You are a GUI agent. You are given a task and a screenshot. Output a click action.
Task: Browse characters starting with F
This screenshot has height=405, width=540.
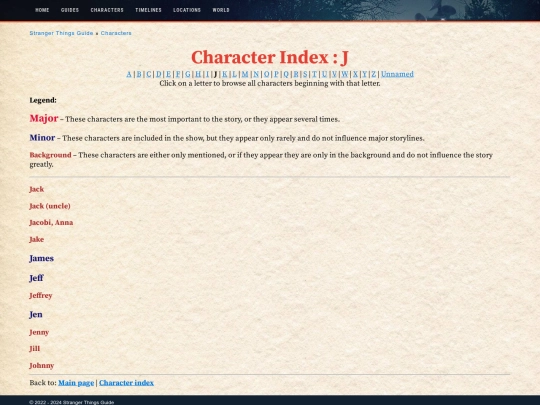click(178, 74)
